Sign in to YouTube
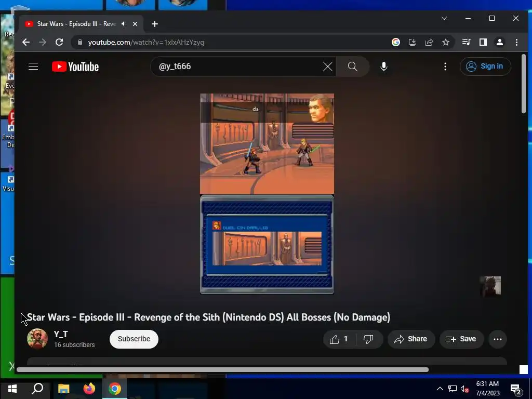 click(485, 66)
